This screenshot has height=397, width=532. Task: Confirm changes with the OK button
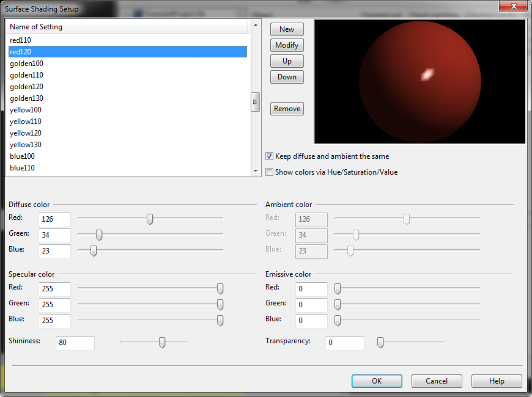pos(377,381)
